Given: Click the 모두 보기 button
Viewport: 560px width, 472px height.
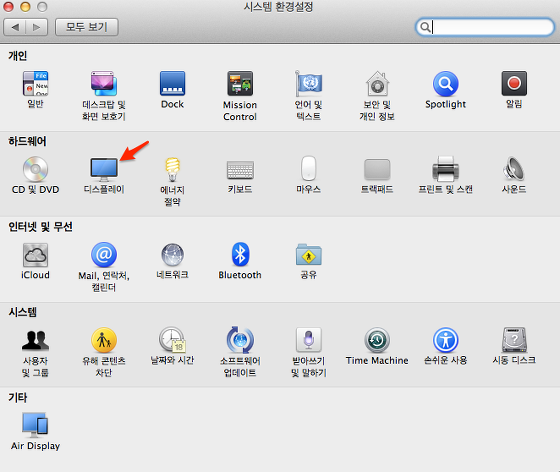Looking at the screenshot, I should [x=87, y=27].
